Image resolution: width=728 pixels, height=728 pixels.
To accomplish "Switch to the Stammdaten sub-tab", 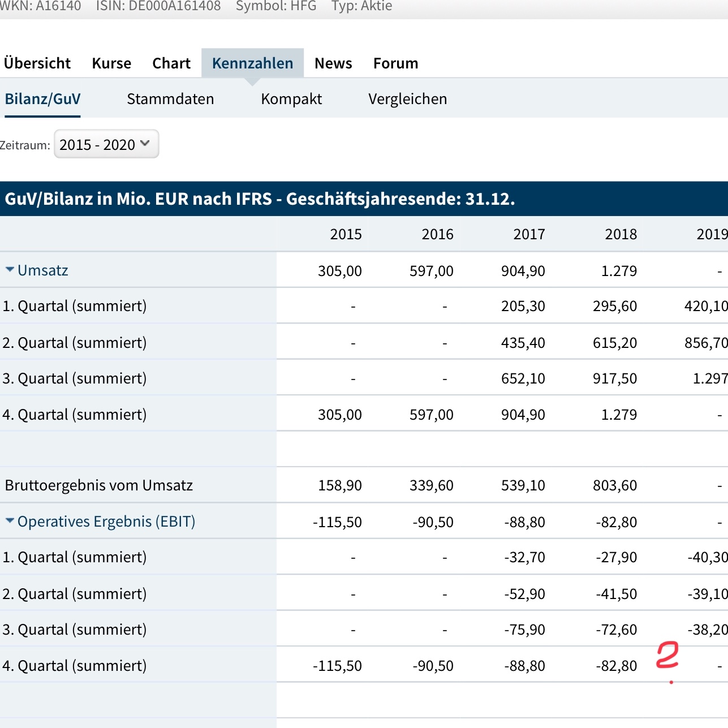I will [170, 99].
